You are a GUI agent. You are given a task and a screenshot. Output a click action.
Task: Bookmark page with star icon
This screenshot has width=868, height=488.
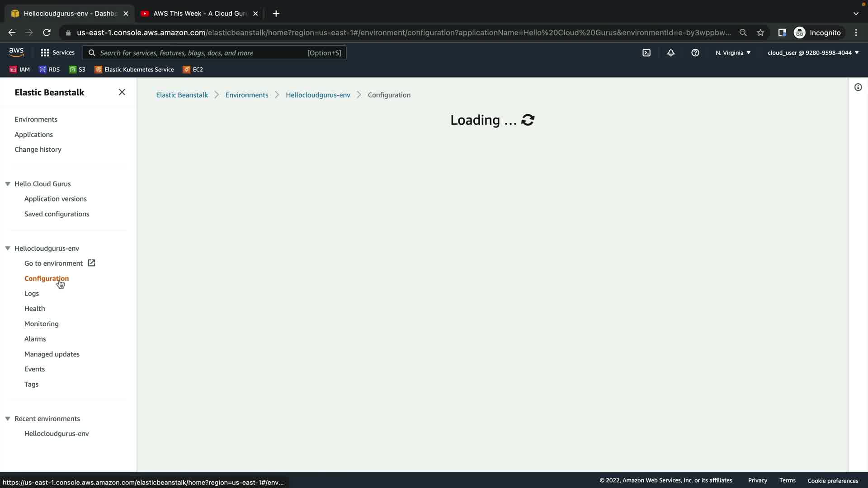click(760, 33)
